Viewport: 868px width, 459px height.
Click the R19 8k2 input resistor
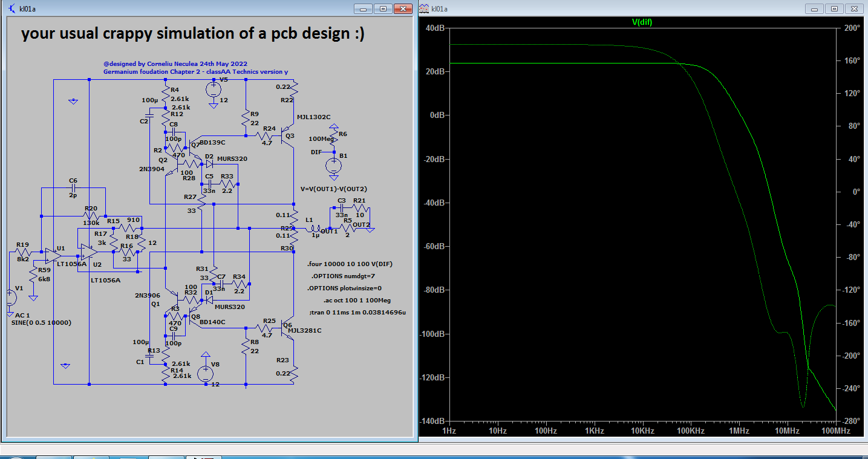pyautogui.click(x=23, y=252)
